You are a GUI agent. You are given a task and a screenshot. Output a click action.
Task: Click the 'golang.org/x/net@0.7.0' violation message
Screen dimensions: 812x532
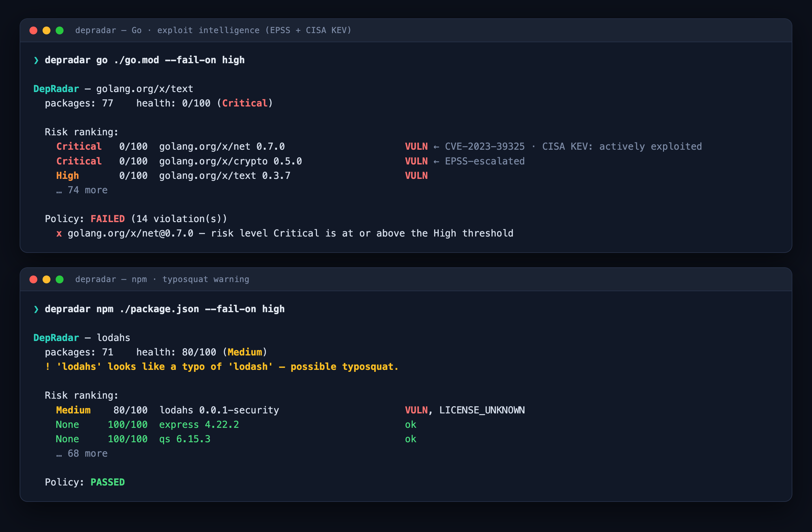pyautogui.click(x=290, y=234)
